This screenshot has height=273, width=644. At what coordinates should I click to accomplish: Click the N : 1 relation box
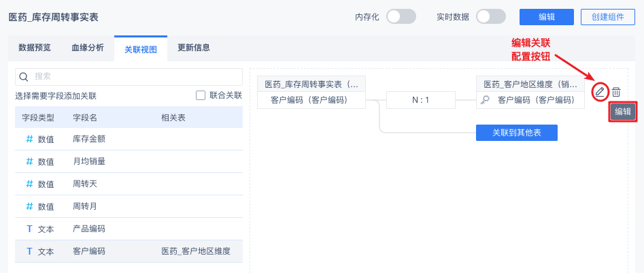click(420, 100)
